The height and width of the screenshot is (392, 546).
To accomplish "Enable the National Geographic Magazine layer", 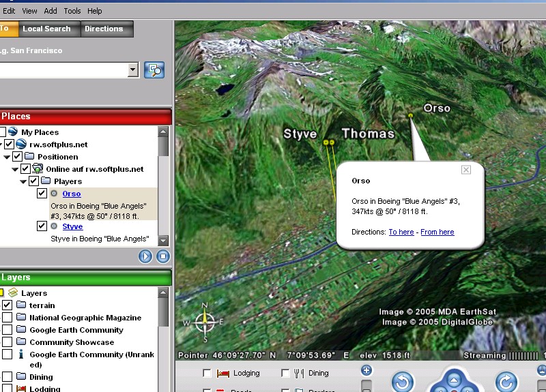I will coord(8,318).
